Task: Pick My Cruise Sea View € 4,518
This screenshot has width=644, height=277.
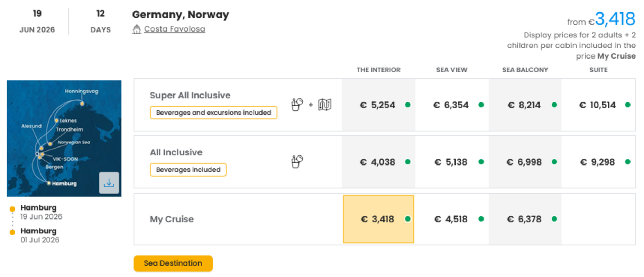Action: pyautogui.click(x=452, y=219)
